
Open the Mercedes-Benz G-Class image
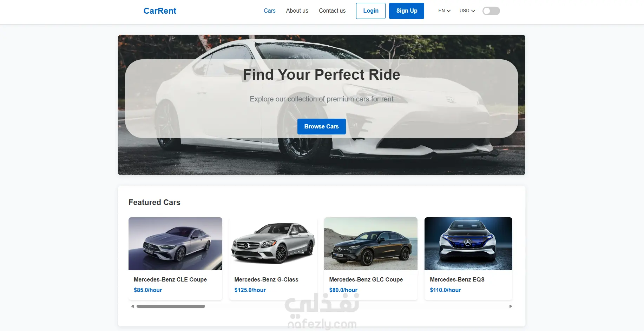273,244
